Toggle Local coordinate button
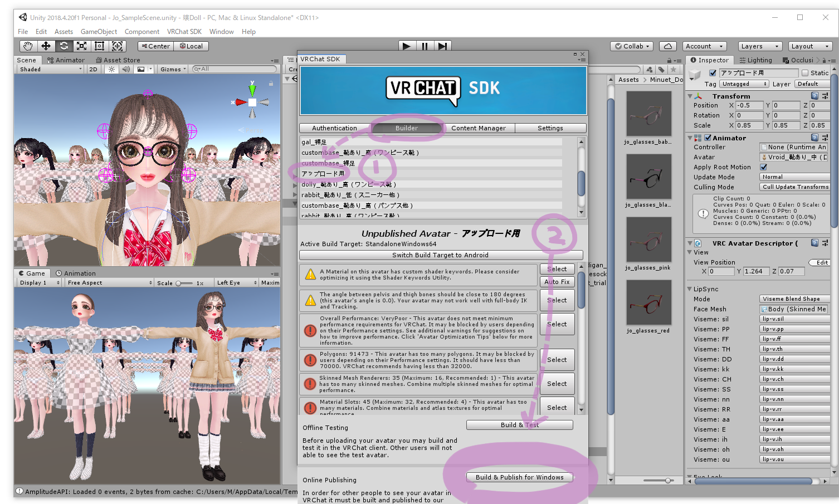The width and height of the screenshot is (839, 504). [x=191, y=46]
